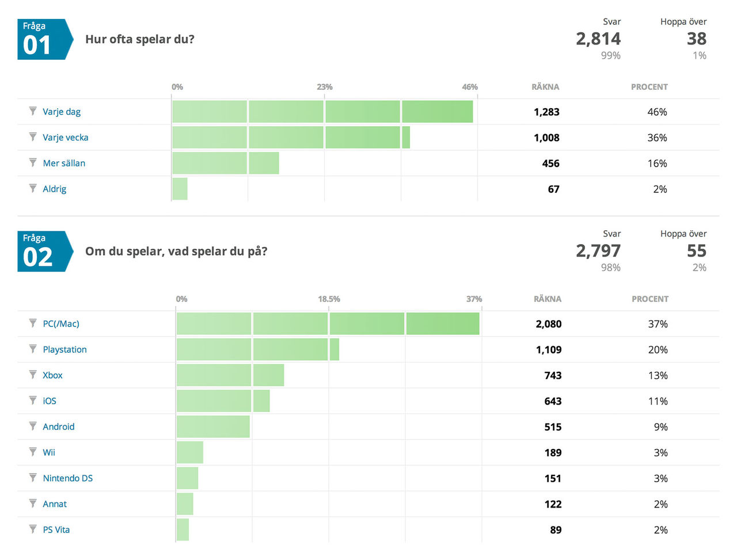This screenshot has width=737, height=560.
Task: Select the Nintendo DS answer link
Action: click(x=67, y=478)
